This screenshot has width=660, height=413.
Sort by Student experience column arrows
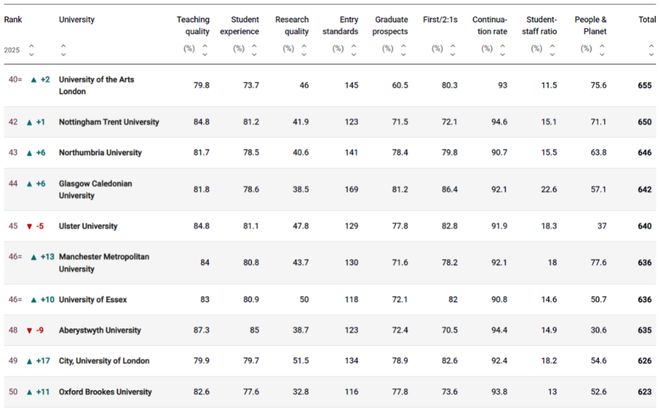254,50
